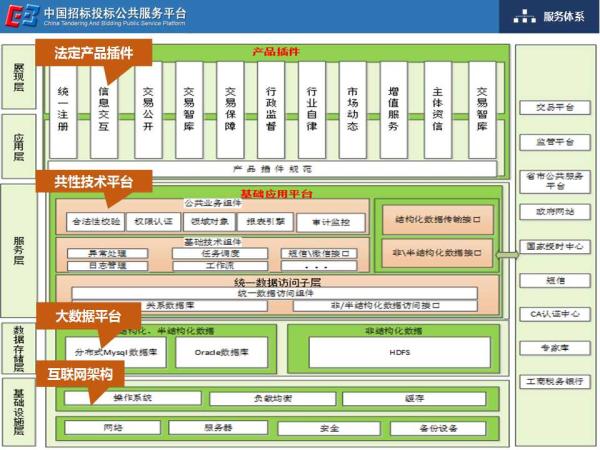Screen dimensions: 600x450
Task: Select the 负载均衡 infrastructure box
Action: (271, 398)
